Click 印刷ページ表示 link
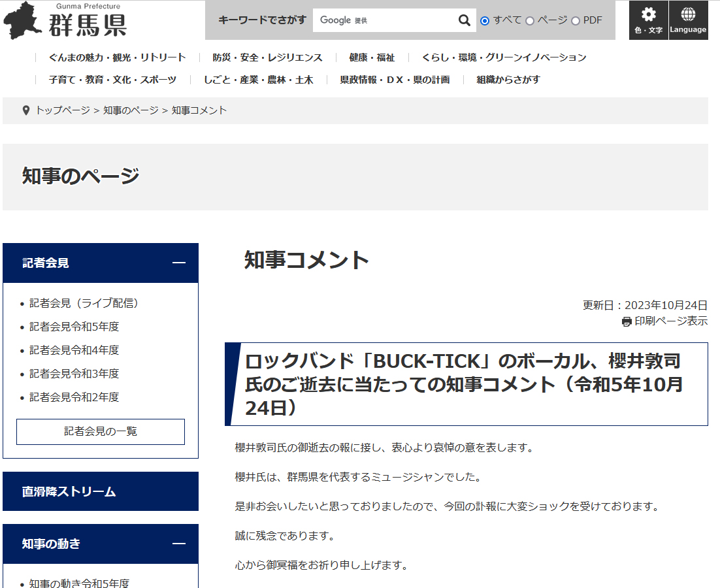 pyautogui.click(x=671, y=321)
